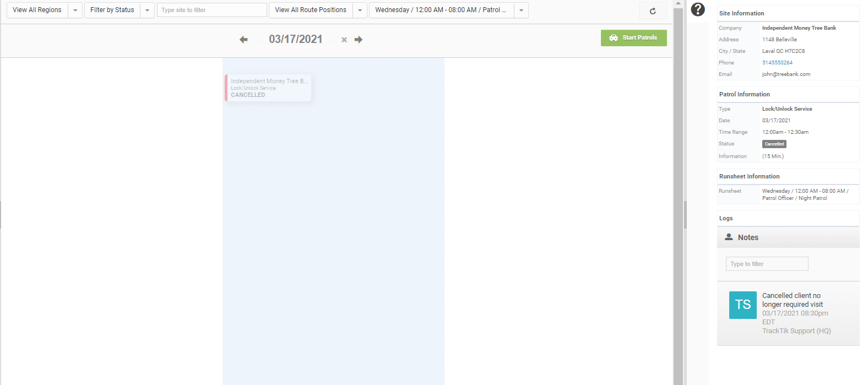868x385 pixels.
Task: Click the address 1148 Belleville
Action: [779, 40]
